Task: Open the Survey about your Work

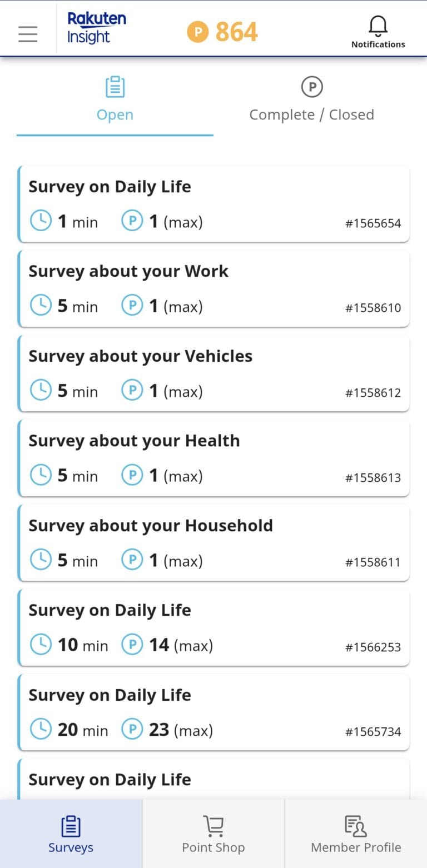Action: [x=213, y=288]
